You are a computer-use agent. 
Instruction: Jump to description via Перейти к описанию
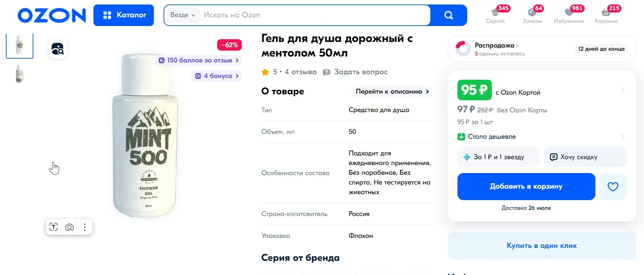(x=392, y=92)
